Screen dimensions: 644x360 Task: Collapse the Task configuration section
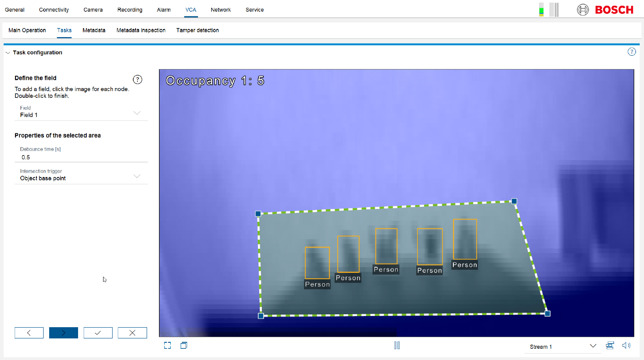click(x=7, y=52)
